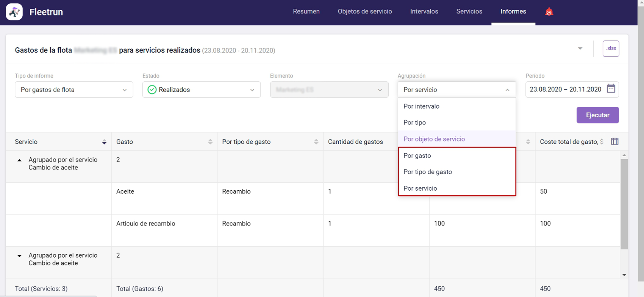Screen dimensions: 644x297
Task: Collapse the first Cambio de aceite group
Action: (x=19, y=160)
